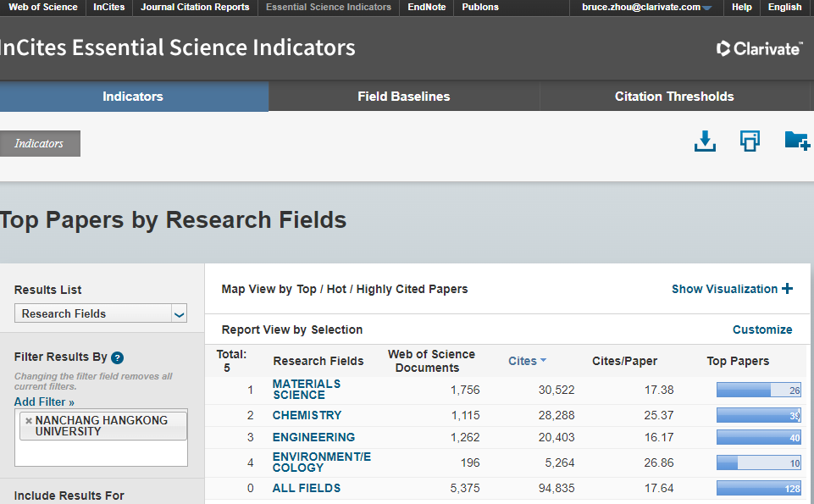The width and height of the screenshot is (814, 504).
Task: Click the Add Filter link
Action: coord(44,402)
